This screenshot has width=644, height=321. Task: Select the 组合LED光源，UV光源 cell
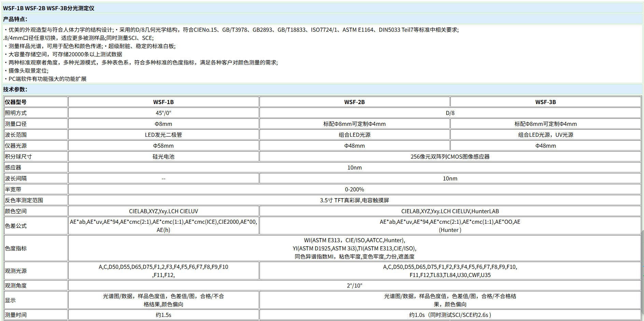coord(545,135)
